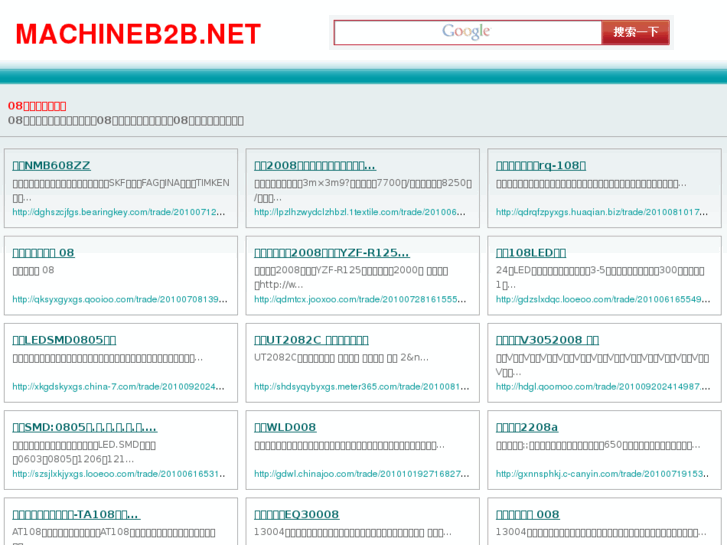
Task: Open the rq-108 listing title
Action: [541, 166]
